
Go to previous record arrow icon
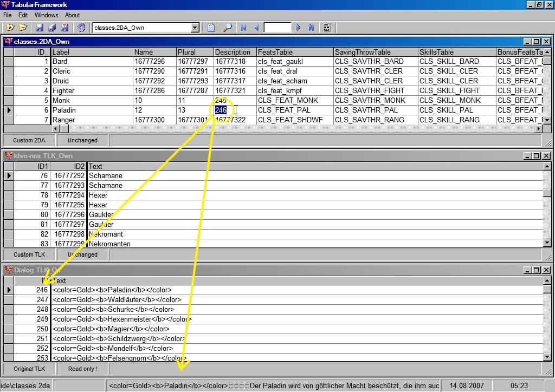(257, 28)
